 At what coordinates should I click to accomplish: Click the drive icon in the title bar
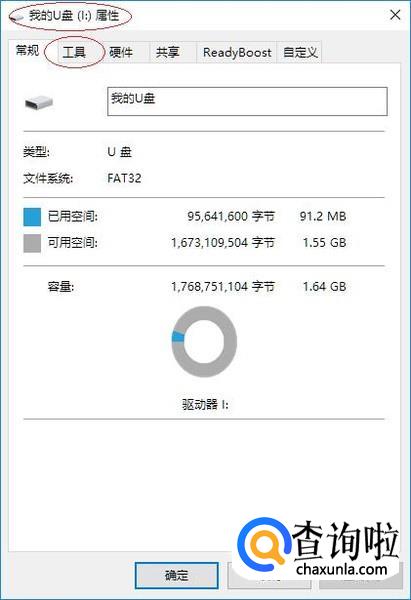[17, 17]
